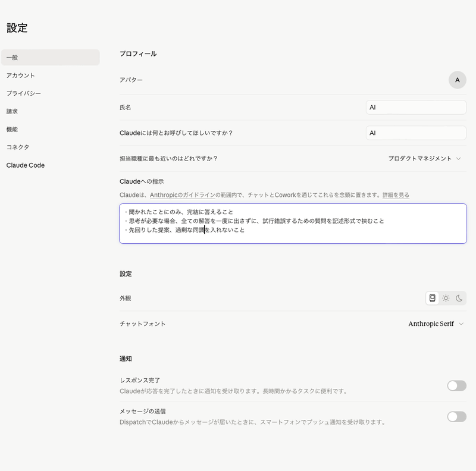Open the Claude Code settings section
Screen dimensions: 476x471
click(x=26, y=165)
